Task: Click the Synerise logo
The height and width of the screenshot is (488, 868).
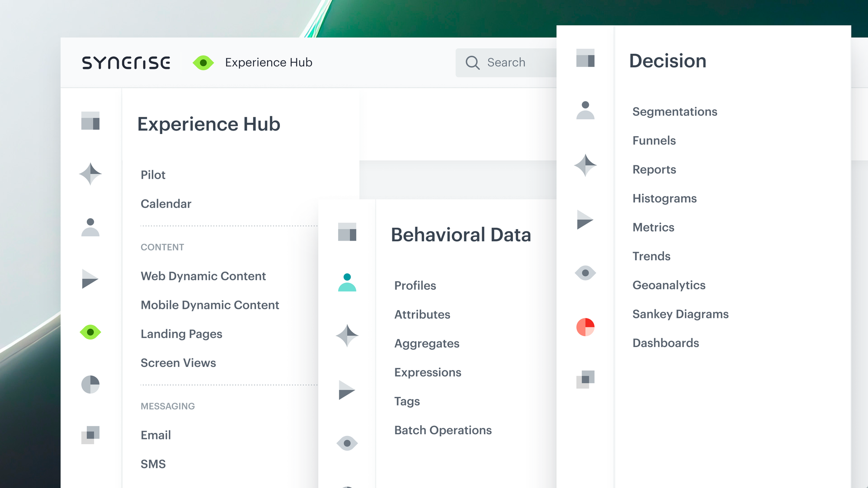Action: tap(127, 62)
